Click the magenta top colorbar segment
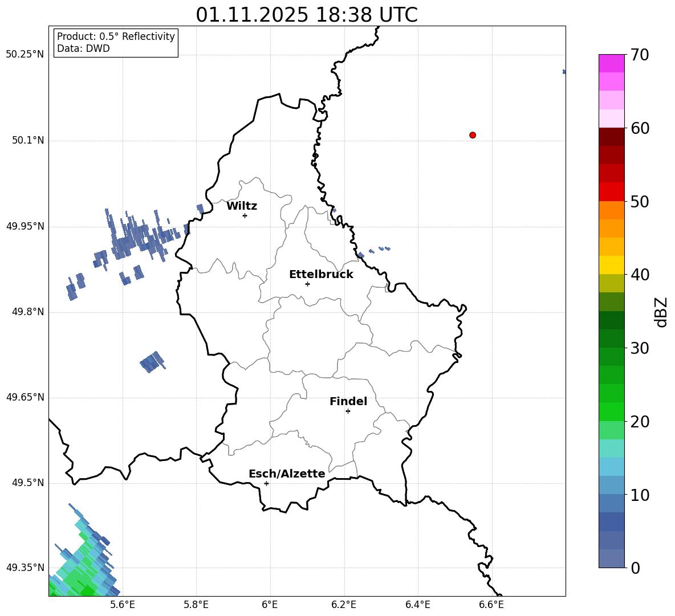This screenshot has height=616, width=675. 611,63
